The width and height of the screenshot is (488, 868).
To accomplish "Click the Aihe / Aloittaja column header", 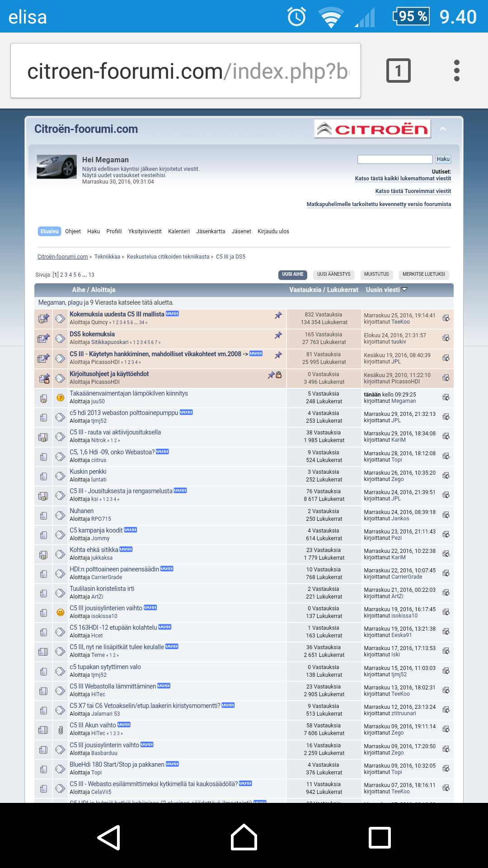I will tap(94, 290).
